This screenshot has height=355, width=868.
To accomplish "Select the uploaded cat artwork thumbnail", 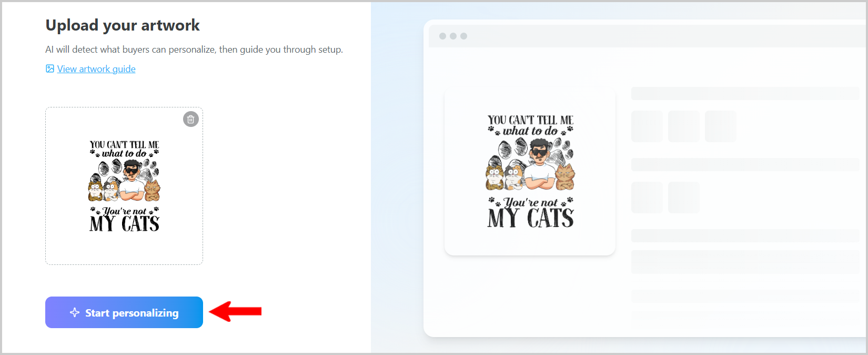I will [124, 186].
